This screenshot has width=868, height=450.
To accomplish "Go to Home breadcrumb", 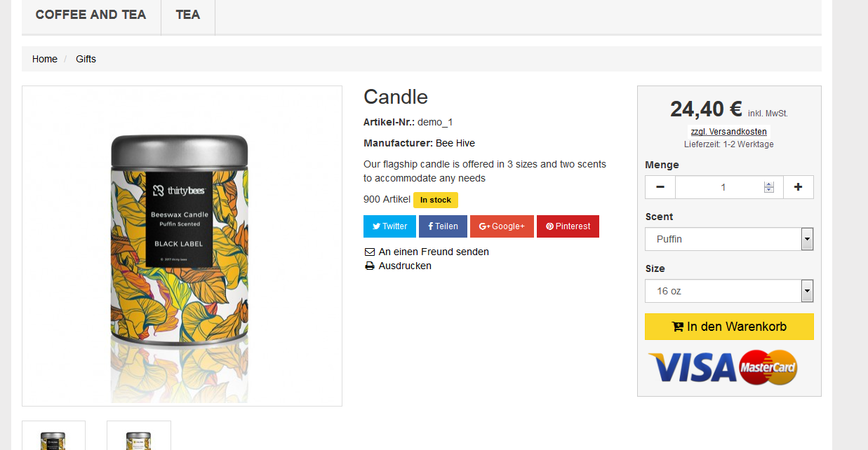I will 45,59.
